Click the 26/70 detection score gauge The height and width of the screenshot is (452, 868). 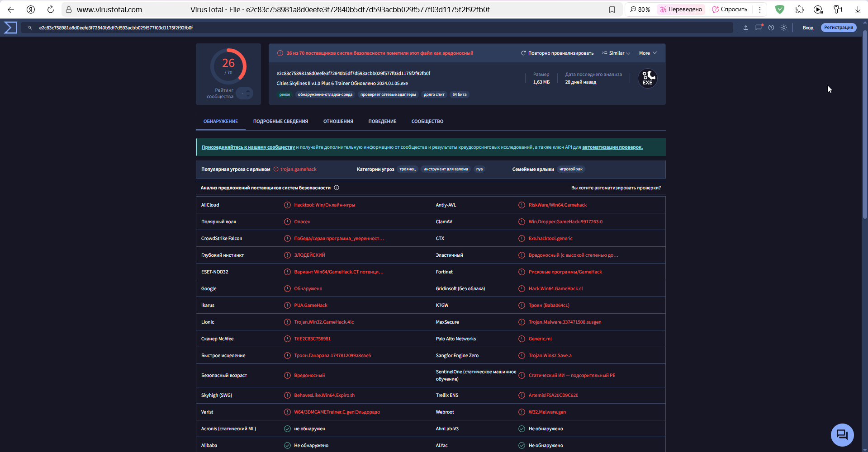228,66
